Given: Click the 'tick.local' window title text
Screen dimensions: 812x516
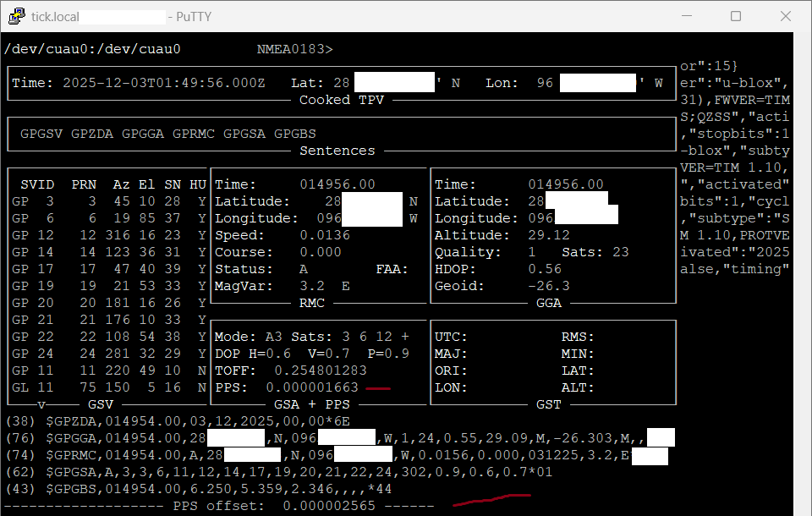Looking at the screenshot, I should tap(55, 17).
